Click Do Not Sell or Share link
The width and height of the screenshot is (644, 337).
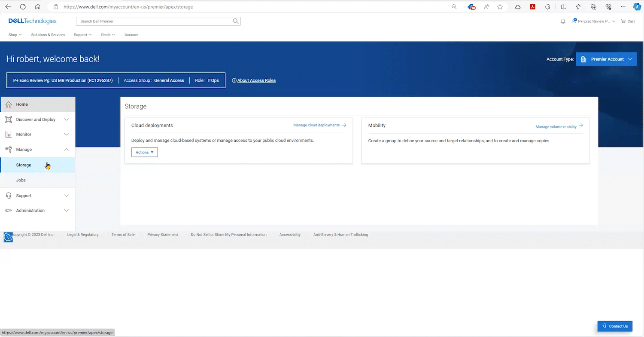(228, 235)
